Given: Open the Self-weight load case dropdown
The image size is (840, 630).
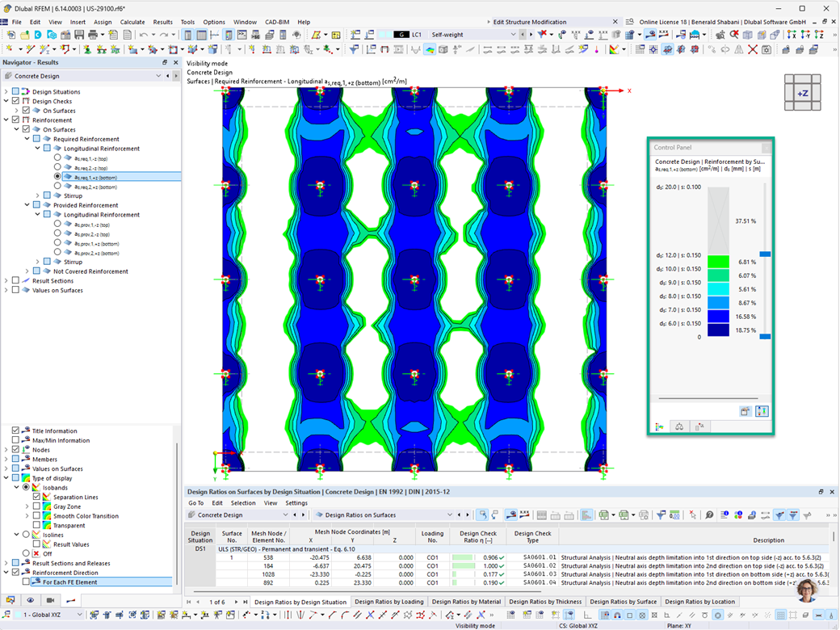Looking at the screenshot, I should pyautogui.click(x=513, y=35).
